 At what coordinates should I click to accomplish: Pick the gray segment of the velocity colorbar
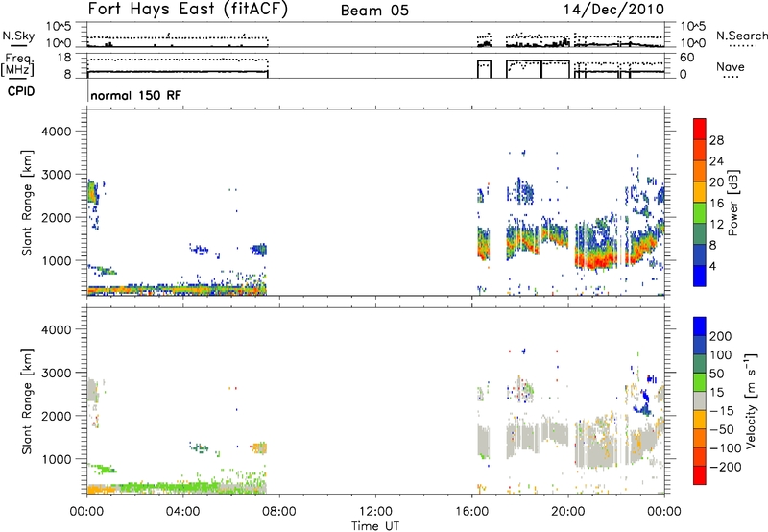(700, 400)
